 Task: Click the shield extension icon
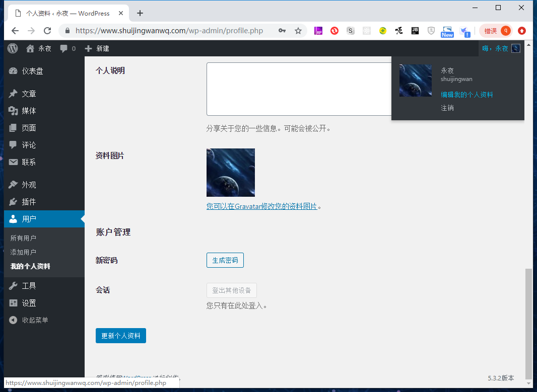pyautogui.click(x=431, y=31)
